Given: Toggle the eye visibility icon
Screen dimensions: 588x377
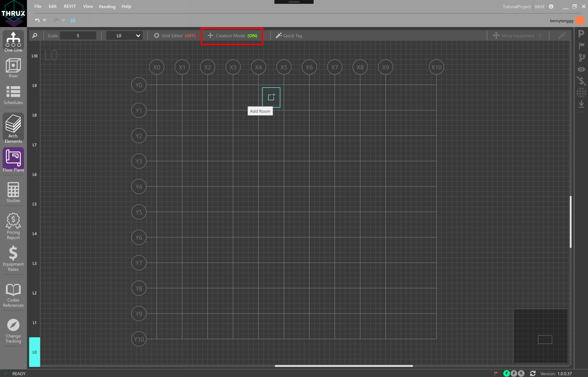Looking at the screenshot, I should pos(581,69).
